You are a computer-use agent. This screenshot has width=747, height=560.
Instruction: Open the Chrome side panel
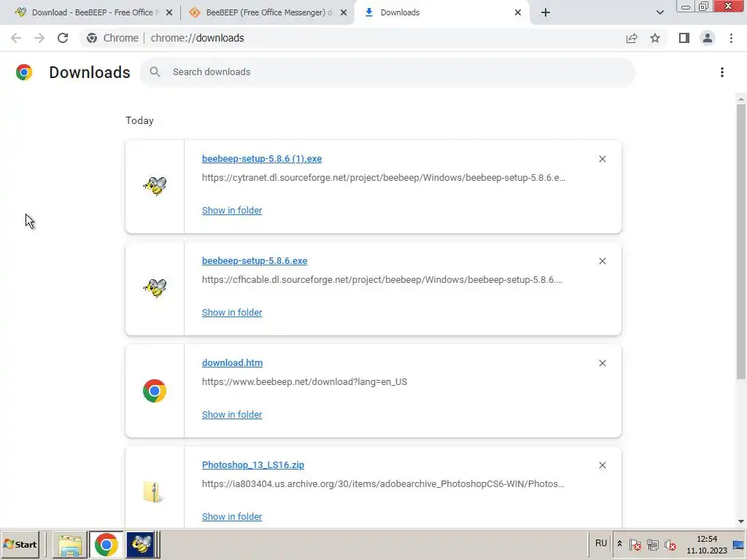coord(684,38)
